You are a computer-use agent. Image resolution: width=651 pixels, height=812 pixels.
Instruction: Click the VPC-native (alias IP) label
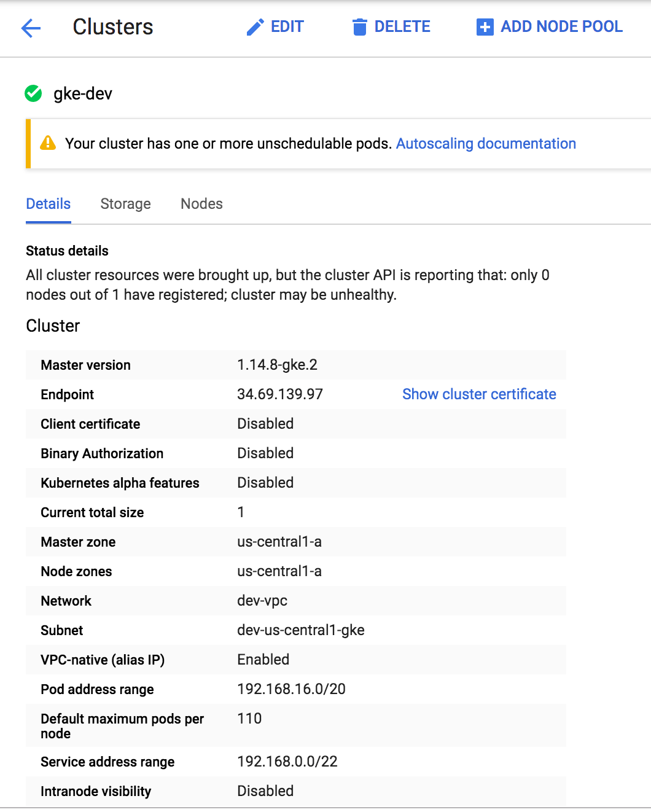(x=103, y=660)
